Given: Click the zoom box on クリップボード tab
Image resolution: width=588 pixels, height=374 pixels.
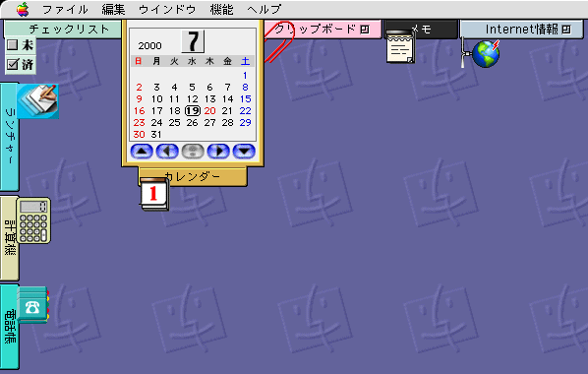Looking at the screenshot, I should pos(365,30).
